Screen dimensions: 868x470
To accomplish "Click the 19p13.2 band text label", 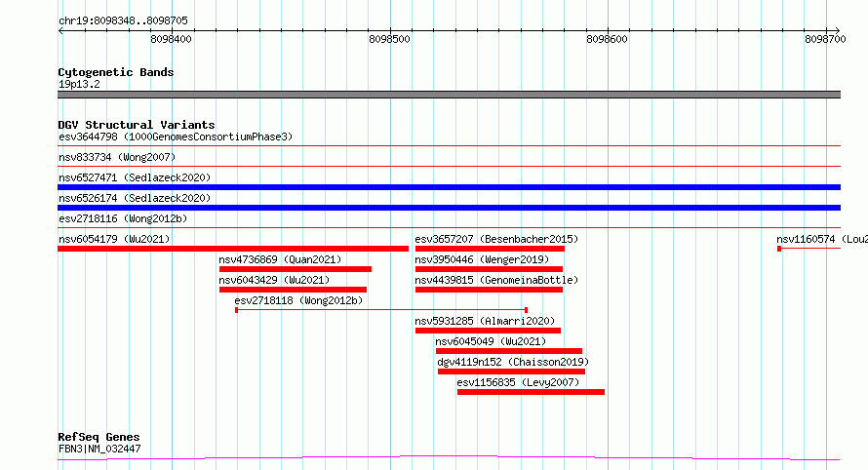I will point(79,84).
